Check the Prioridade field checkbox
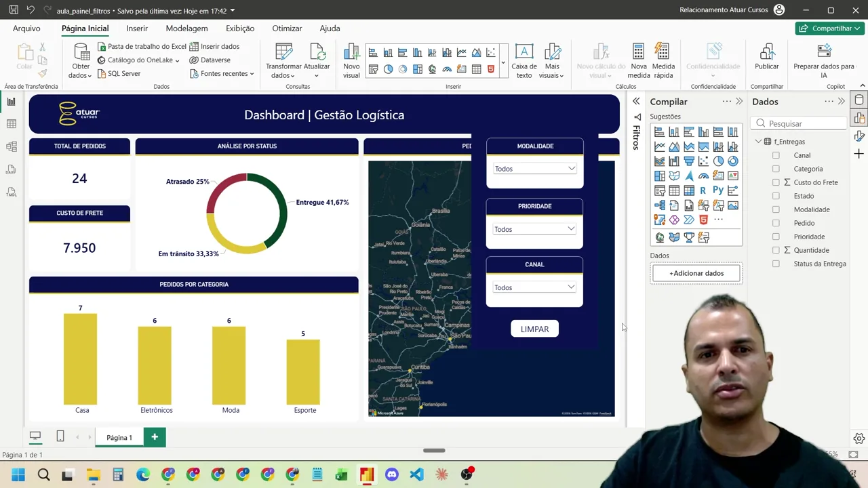This screenshot has height=488, width=868. [776, 237]
